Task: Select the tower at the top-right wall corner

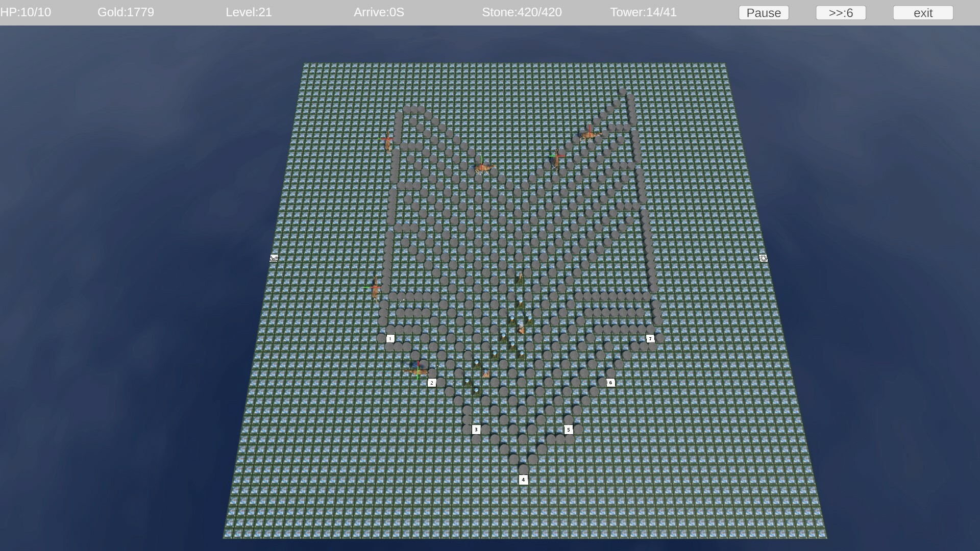Action: pyautogui.click(x=591, y=134)
